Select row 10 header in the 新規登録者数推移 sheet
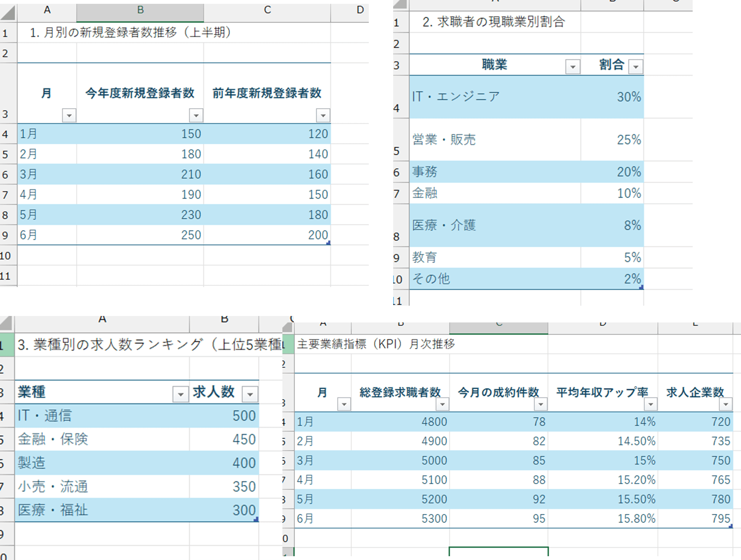This screenshot has height=560, width=741. pos(8,255)
